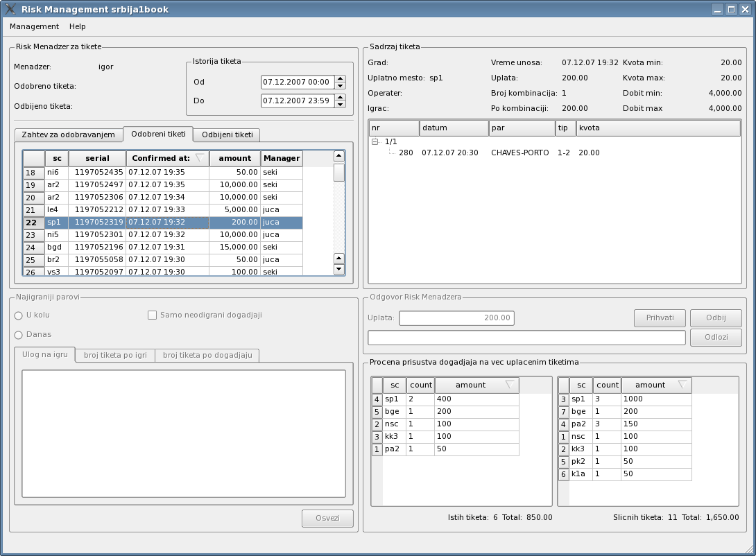
Task: Click sort arrow on Confirmed at column
Action: [x=199, y=158]
